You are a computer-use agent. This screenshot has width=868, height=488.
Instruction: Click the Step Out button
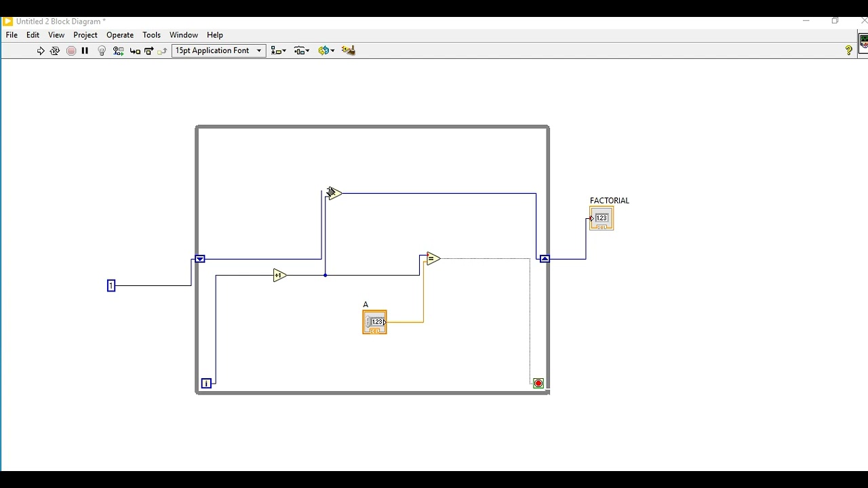pos(163,51)
